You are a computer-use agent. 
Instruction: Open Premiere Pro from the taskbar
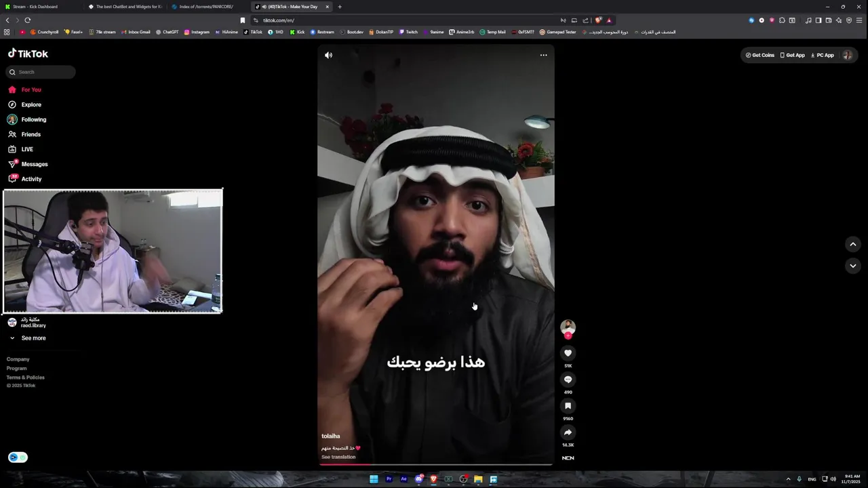coord(389,479)
